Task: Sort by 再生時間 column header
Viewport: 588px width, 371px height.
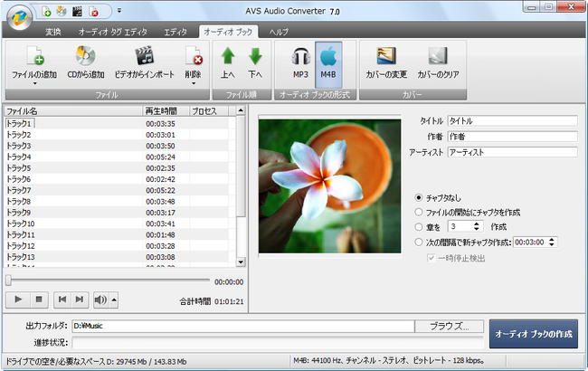Action: pos(166,111)
